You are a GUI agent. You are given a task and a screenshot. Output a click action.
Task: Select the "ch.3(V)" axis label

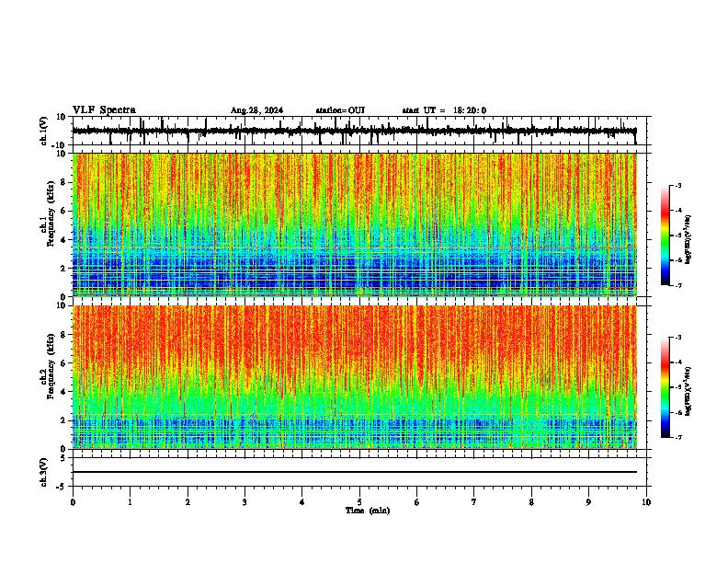(44, 472)
